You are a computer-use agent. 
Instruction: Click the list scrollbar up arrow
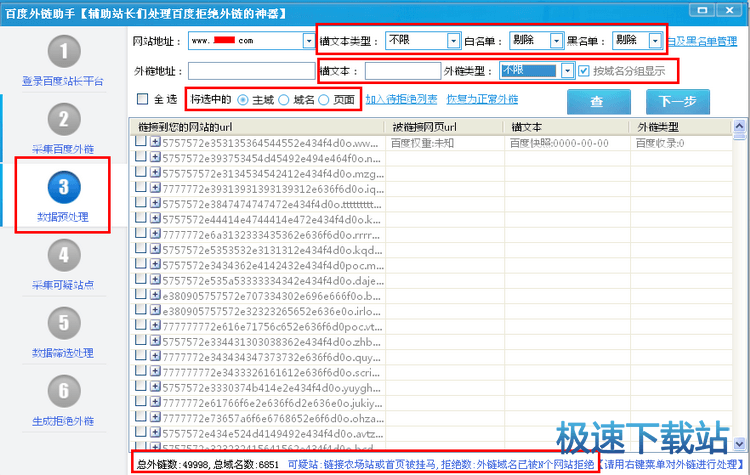[x=739, y=126]
